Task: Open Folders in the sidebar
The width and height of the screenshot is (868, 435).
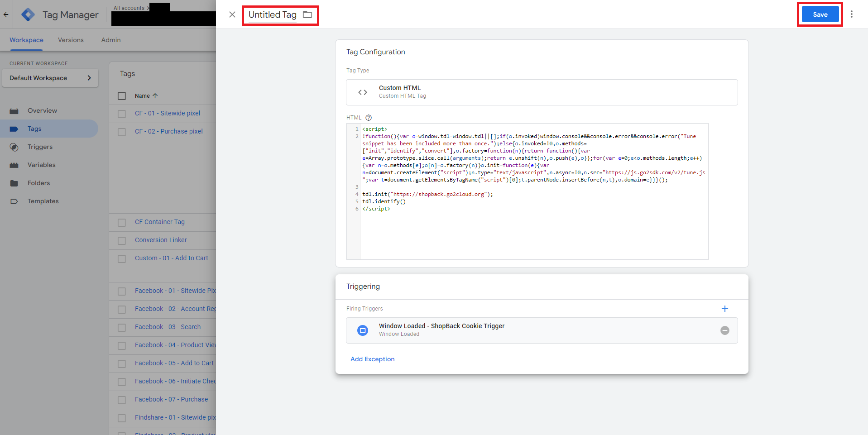Action: pos(38,183)
